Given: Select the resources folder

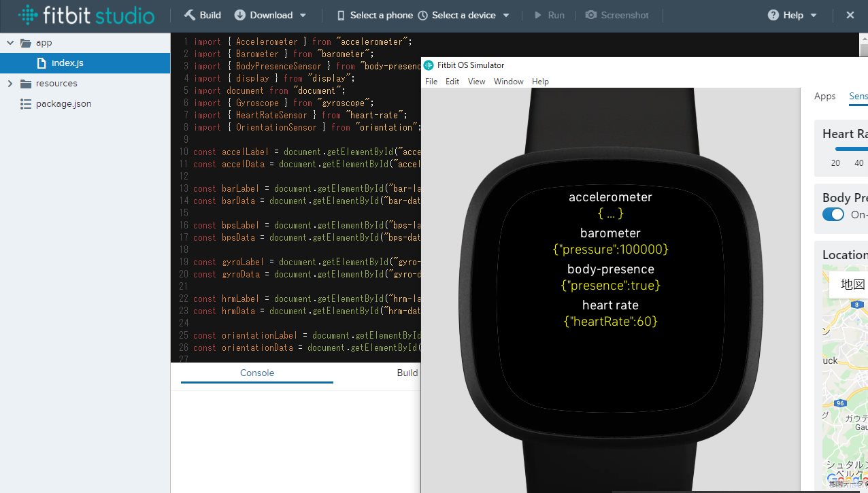Looking at the screenshot, I should (x=84, y=83).
